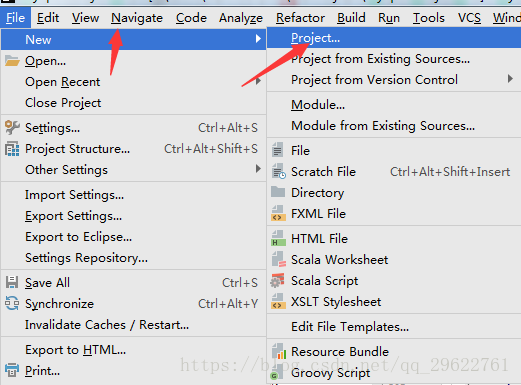Open Edit File Templates...
Image resolution: width=521 pixels, height=385 pixels.
pyautogui.click(x=394, y=327)
